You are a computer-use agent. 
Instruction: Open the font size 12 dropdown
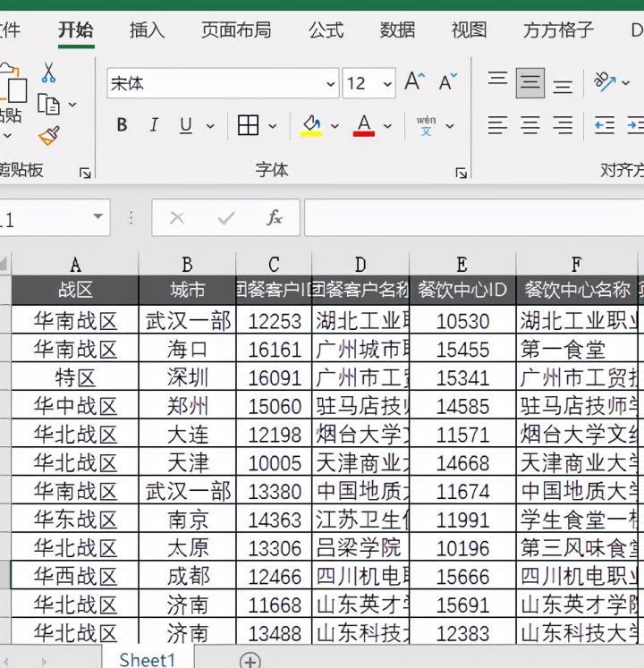coord(387,84)
